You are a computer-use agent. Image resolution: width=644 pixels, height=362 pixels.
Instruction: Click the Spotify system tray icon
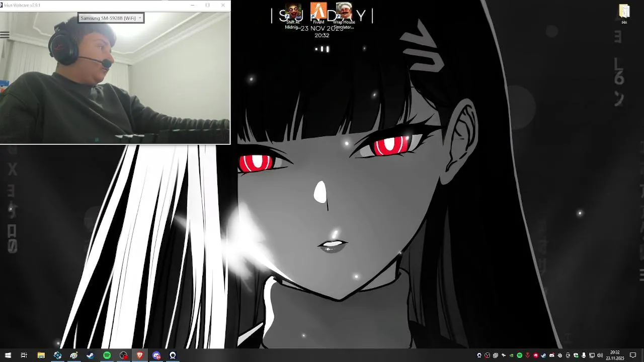[x=519, y=355]
